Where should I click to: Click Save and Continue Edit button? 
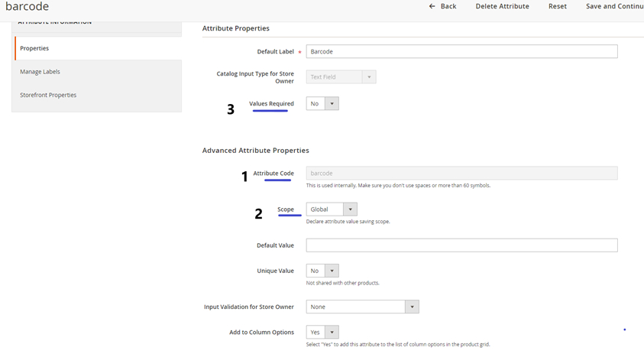tap(614, 6)
